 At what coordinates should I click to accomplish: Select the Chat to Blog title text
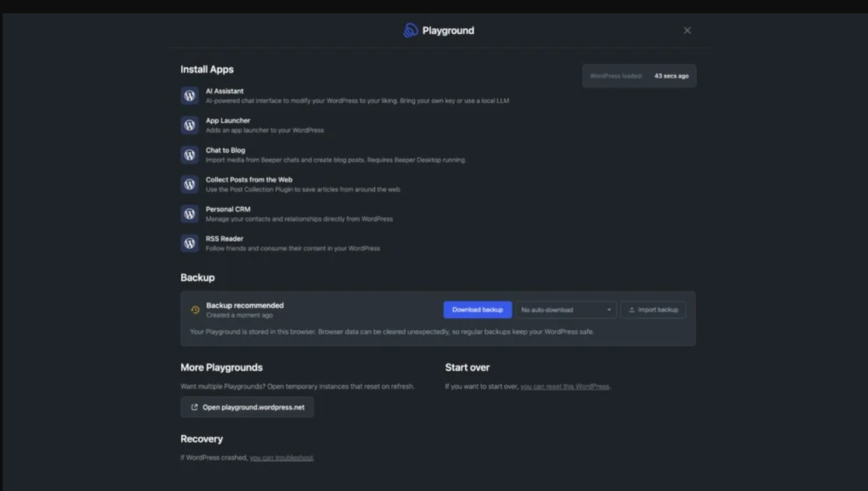(225, 150)
